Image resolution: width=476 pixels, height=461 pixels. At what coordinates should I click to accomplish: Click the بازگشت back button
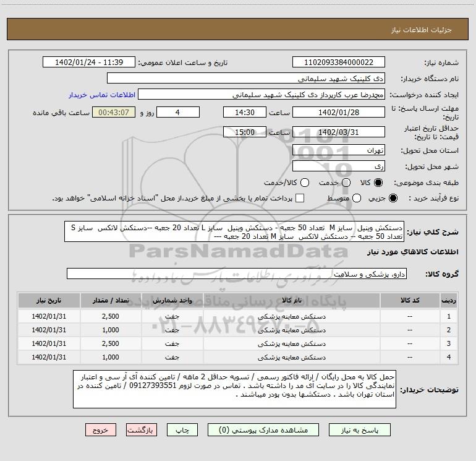pos(142,430)
